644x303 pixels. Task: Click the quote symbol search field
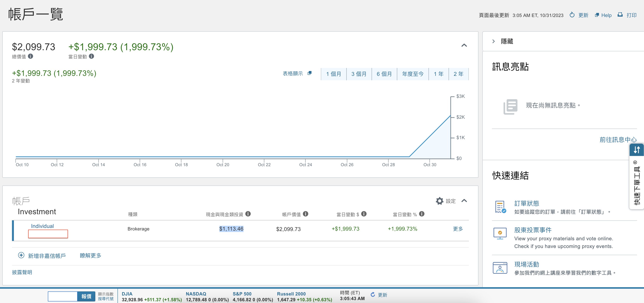(x=63, y=296)
